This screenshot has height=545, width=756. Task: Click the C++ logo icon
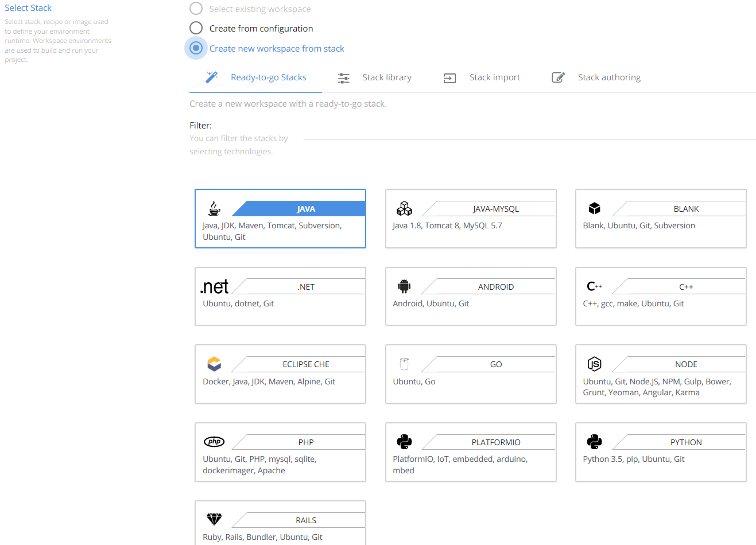594,286
